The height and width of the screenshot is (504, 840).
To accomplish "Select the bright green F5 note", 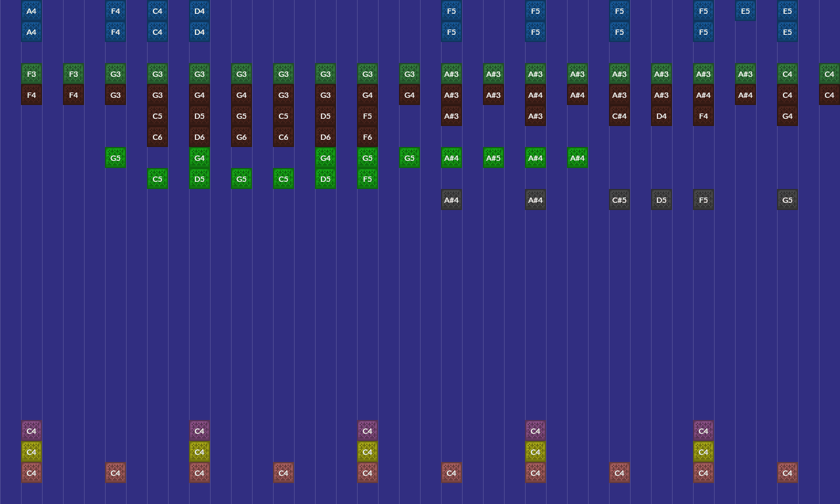I will (x=367, y=178).
